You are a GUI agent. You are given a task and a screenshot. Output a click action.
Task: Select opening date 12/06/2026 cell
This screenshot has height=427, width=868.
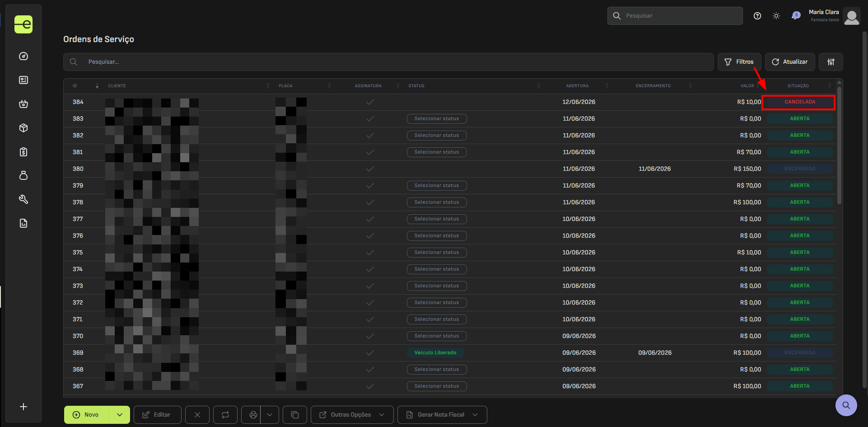[x=579, y=102]
